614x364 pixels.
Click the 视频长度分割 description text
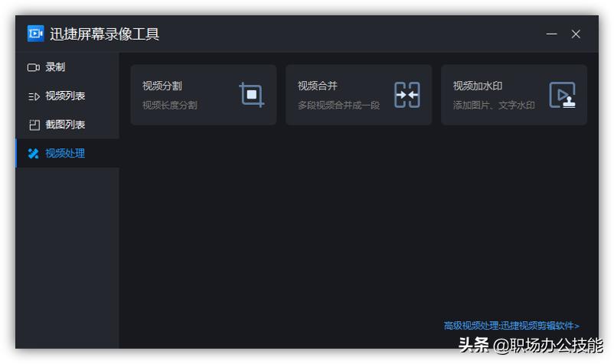click(169, 105)
